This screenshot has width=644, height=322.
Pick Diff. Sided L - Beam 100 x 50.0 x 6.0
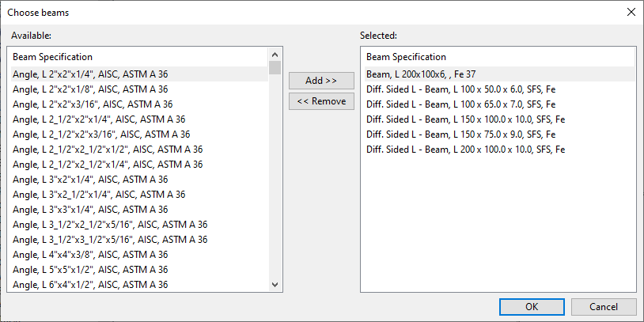tap(460, 89)
